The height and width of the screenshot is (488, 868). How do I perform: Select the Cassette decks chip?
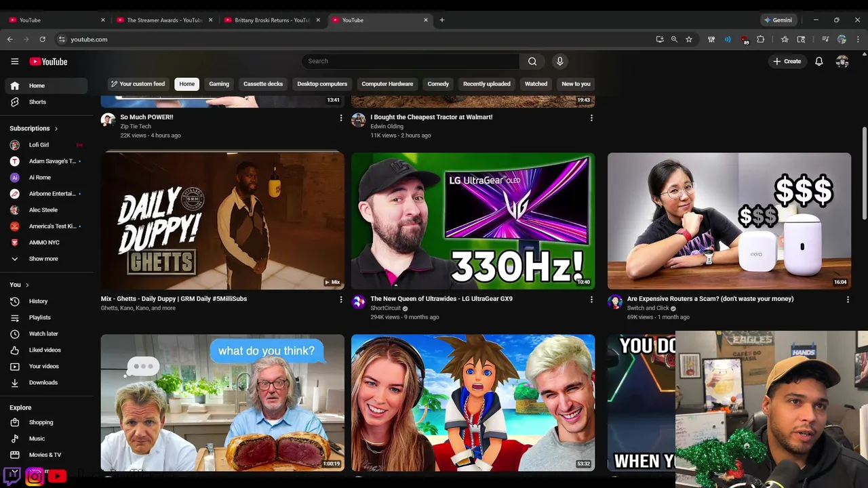(263, 84)
